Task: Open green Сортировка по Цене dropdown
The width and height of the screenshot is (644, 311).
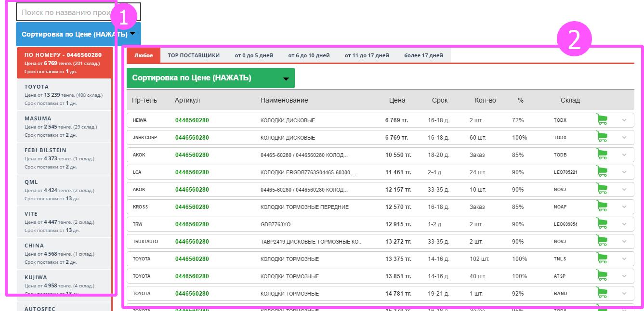Action: [210, 78]
